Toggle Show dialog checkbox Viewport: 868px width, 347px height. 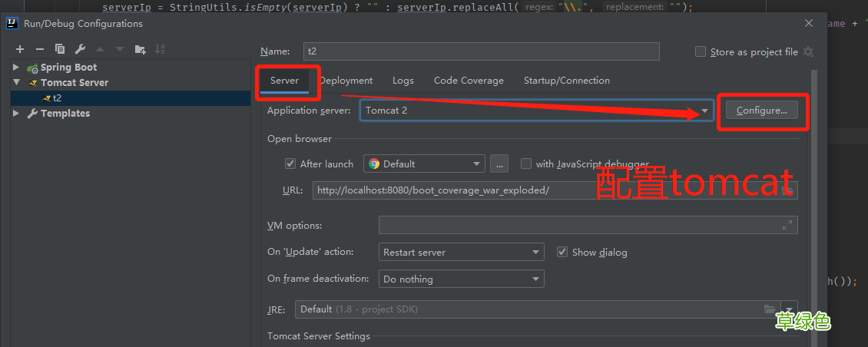pos(562,252)
